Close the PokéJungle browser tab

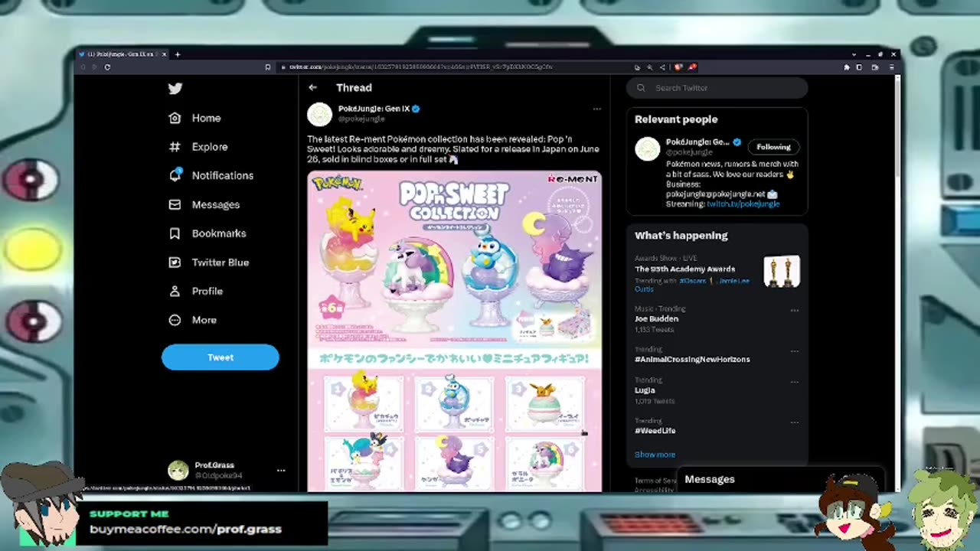(x=163, y=54)
